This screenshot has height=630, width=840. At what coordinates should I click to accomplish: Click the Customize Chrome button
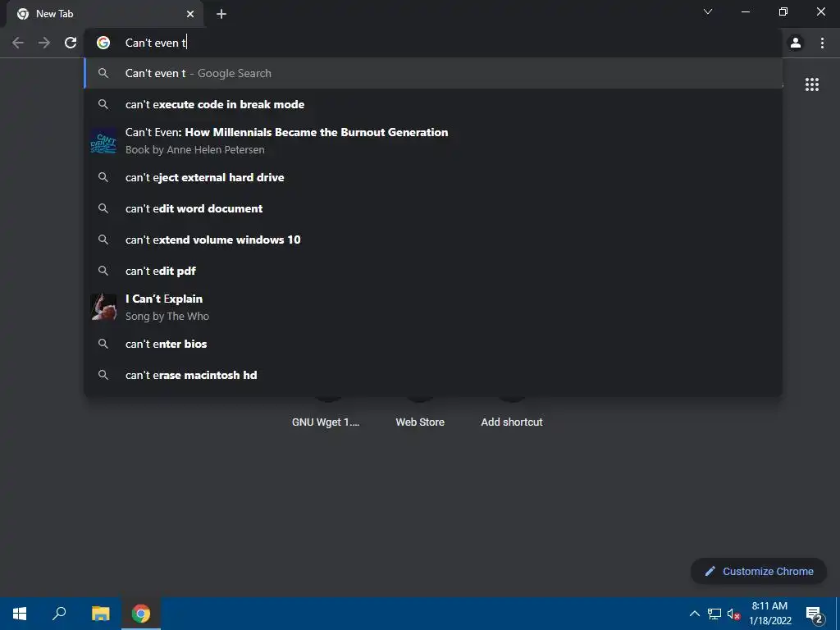(x=759, y=571)
